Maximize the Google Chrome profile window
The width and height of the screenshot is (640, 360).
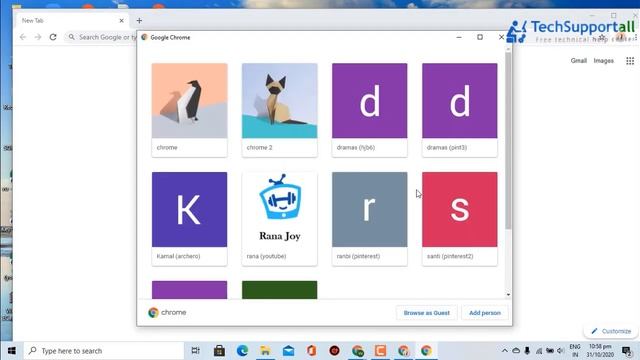(x=480, y=37)
